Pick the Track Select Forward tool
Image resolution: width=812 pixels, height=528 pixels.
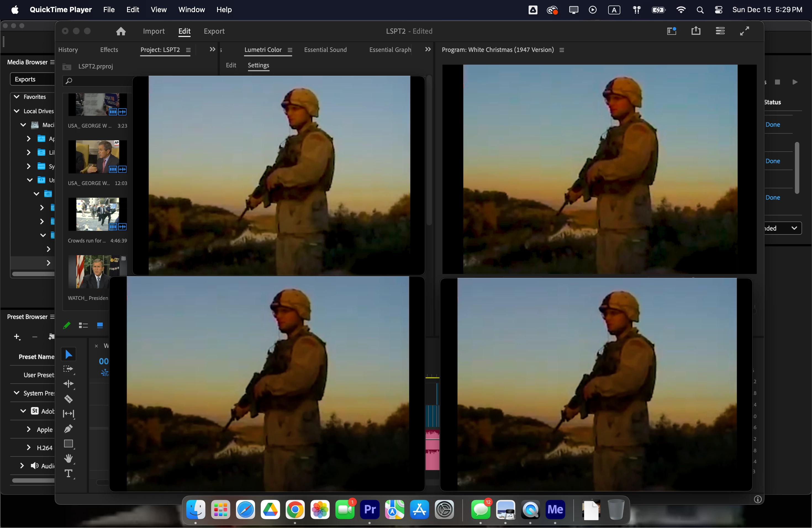pyautogui.click(x=68, y=369)
